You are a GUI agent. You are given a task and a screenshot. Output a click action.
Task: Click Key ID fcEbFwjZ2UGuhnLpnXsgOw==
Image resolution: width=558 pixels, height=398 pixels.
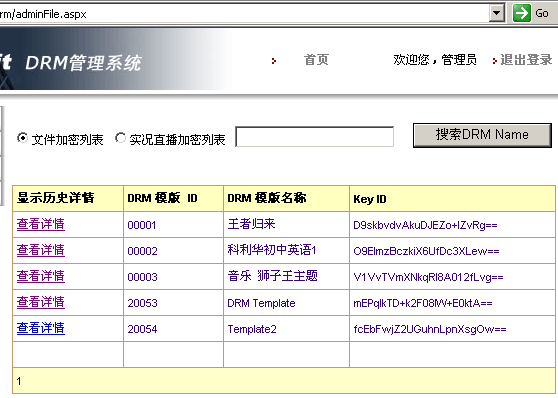tap(430, 329)
